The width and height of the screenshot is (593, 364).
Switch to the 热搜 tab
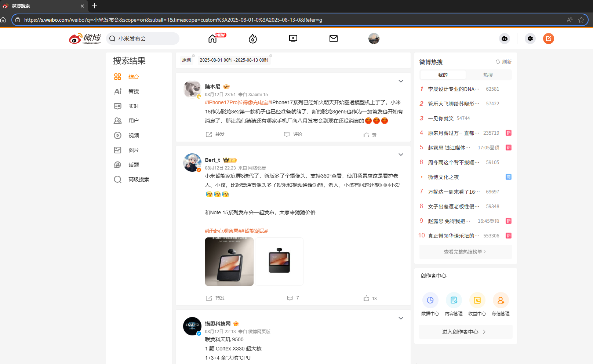click(x=488, y=75)
